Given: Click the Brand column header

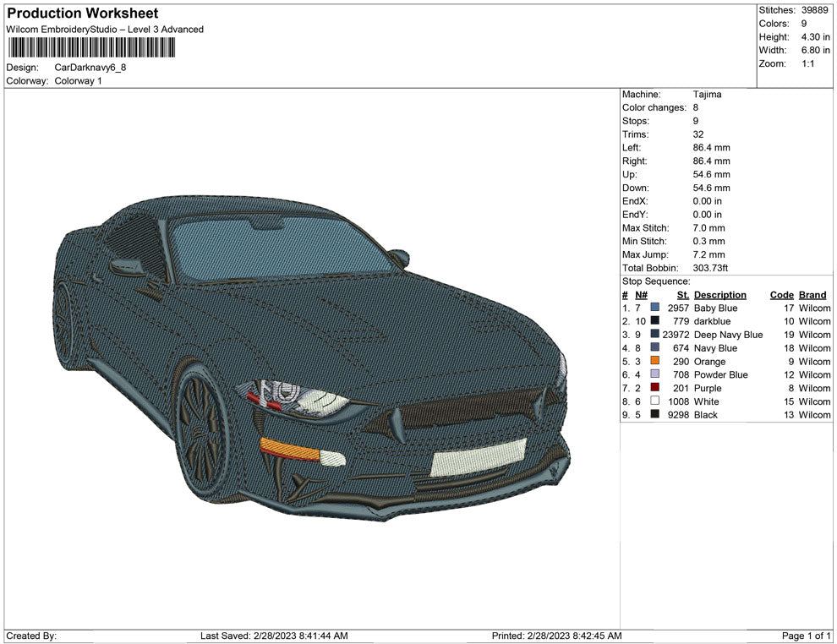Looking at the screenshot, I should [x=812, y=295].
